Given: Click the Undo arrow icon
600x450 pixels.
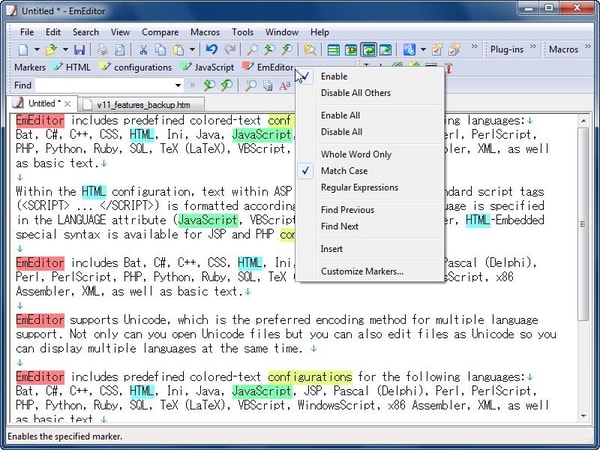Looking at the screenshot, I should click(212, 50).
